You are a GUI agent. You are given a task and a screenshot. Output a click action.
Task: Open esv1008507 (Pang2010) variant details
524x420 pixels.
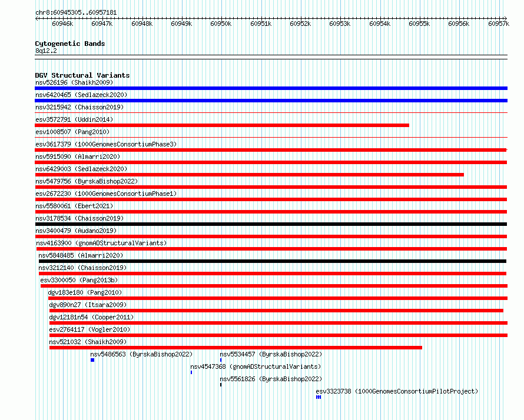coord(72,132)
